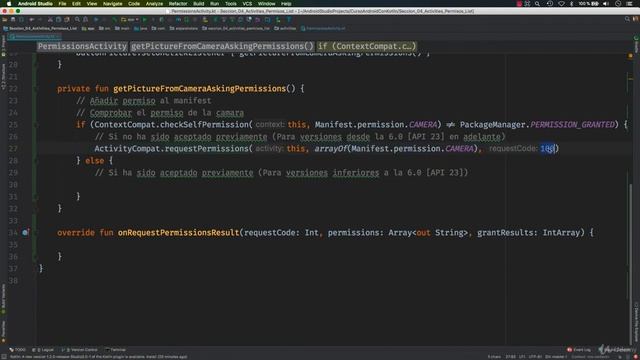Open the Navigate menu
640x360 pixels.
pos(112,4)
